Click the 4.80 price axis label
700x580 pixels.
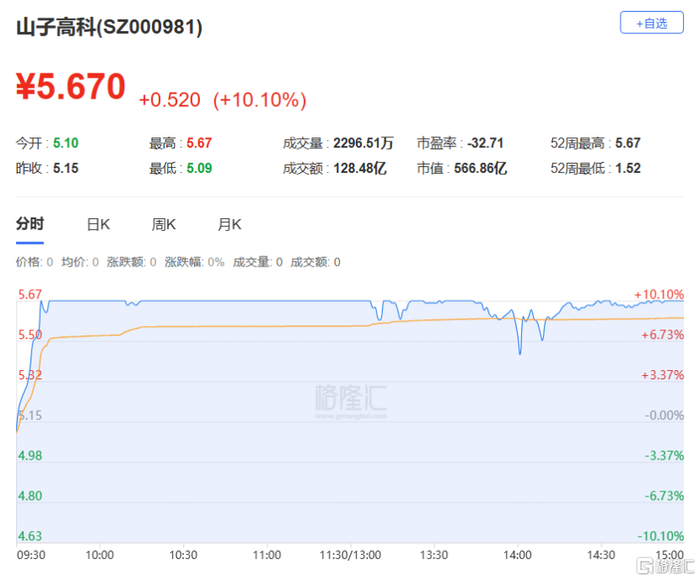pos(30,496)
